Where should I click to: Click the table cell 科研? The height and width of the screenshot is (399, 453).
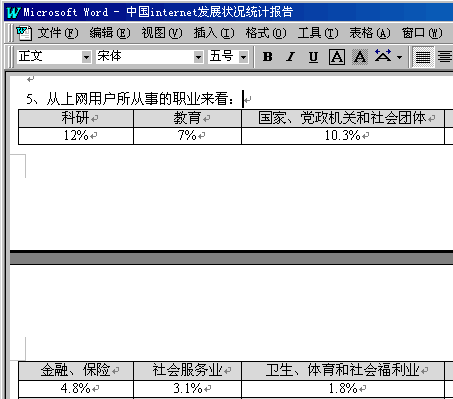76,118
